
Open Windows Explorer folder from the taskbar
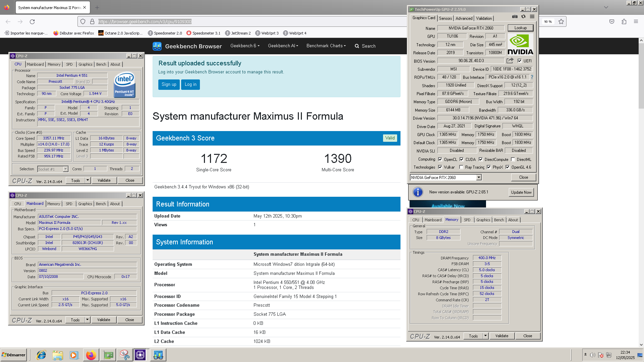pos(58,355)
